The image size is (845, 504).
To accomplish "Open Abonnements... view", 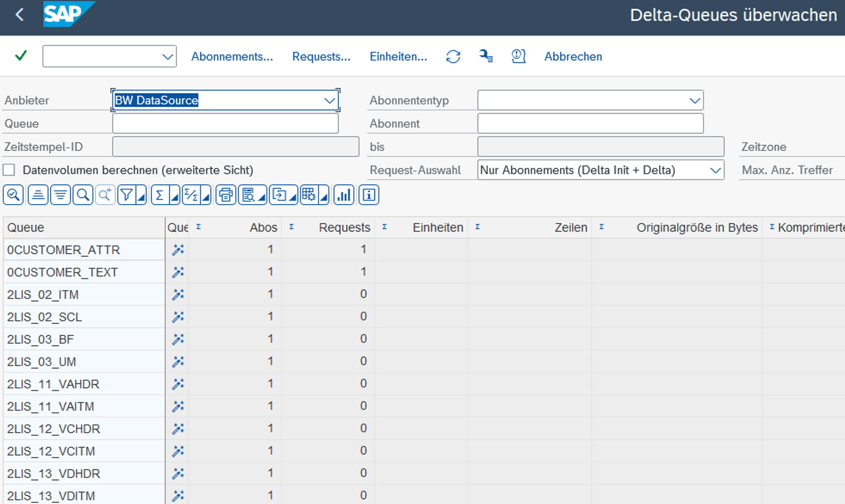I will click(232, 57).
